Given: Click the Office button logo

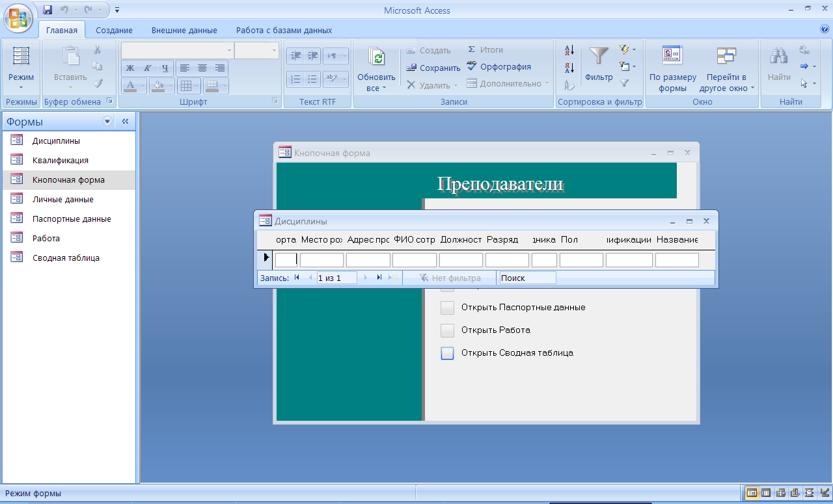Looking at the screenshot, I should pyautogui.click(x=18, y=18).
